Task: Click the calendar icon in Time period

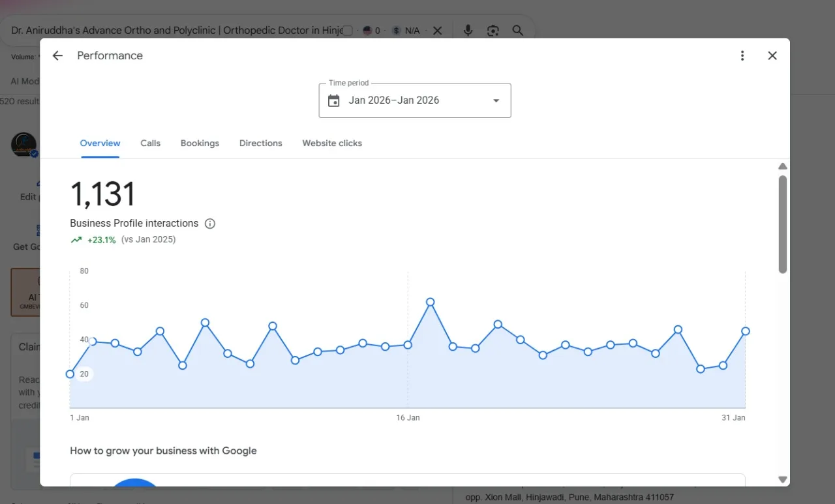Action: click(x=333, y=100)
